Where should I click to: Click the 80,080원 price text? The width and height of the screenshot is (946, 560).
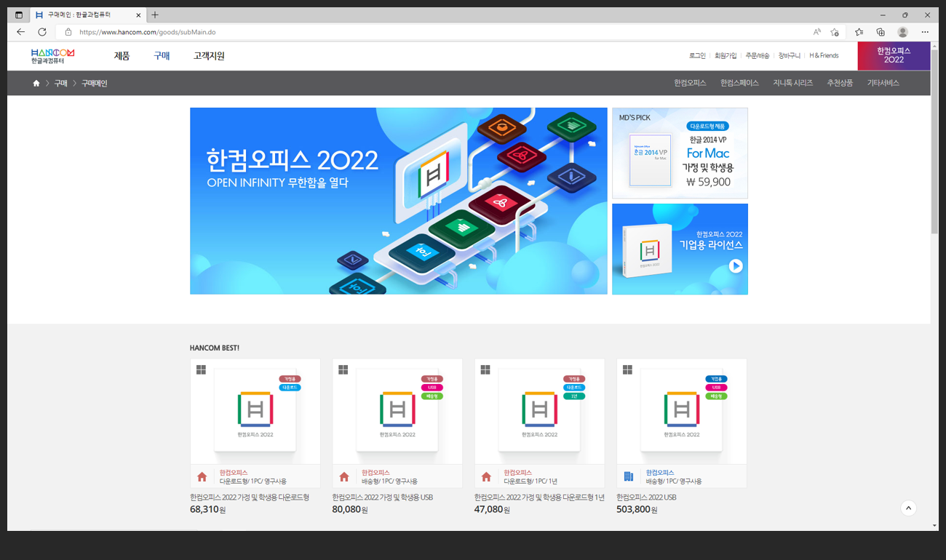(350, 510)
